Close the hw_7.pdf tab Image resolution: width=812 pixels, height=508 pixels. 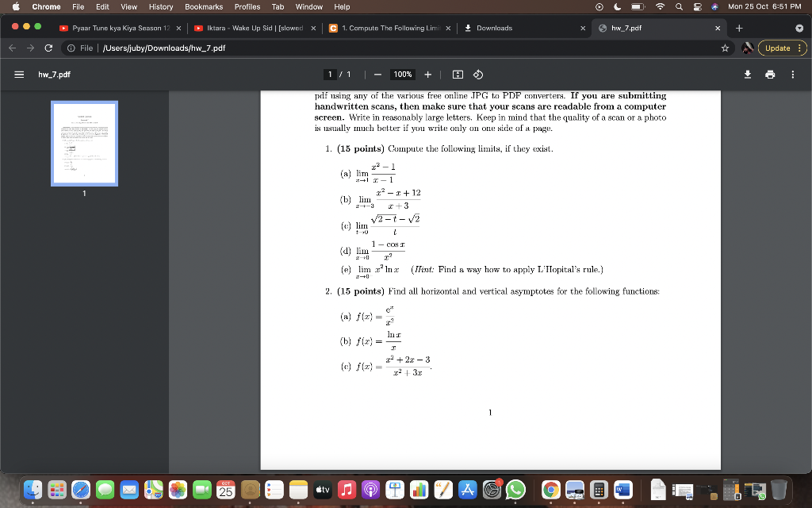[717, 28]
